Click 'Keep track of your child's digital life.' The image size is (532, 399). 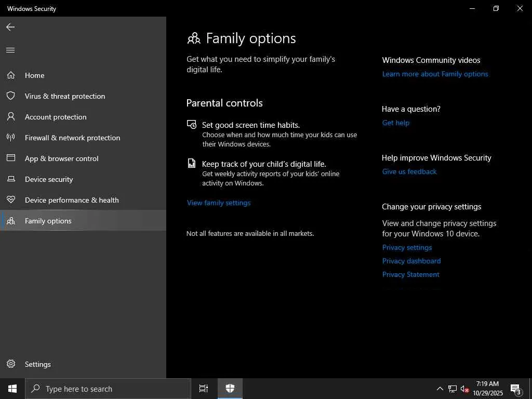pos(263,164)
